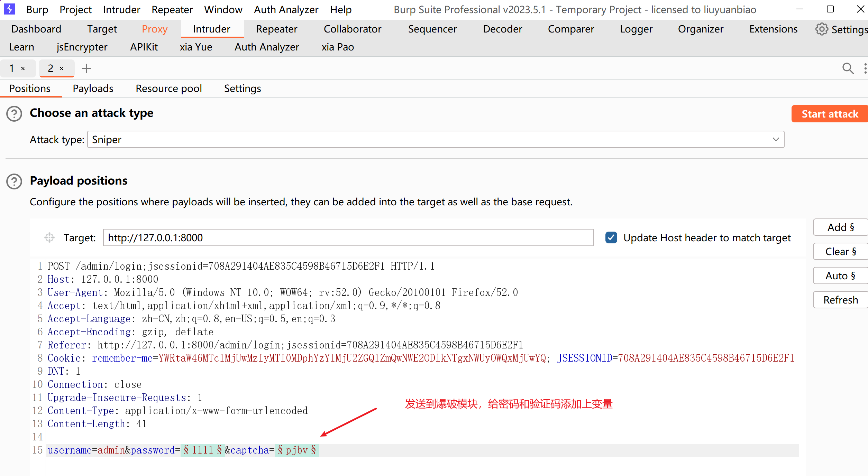Image resolution: width=868 pixels, height=476 pixels.
Task: Add new Intruder tab with plus icon
Action: pos(86,68)
